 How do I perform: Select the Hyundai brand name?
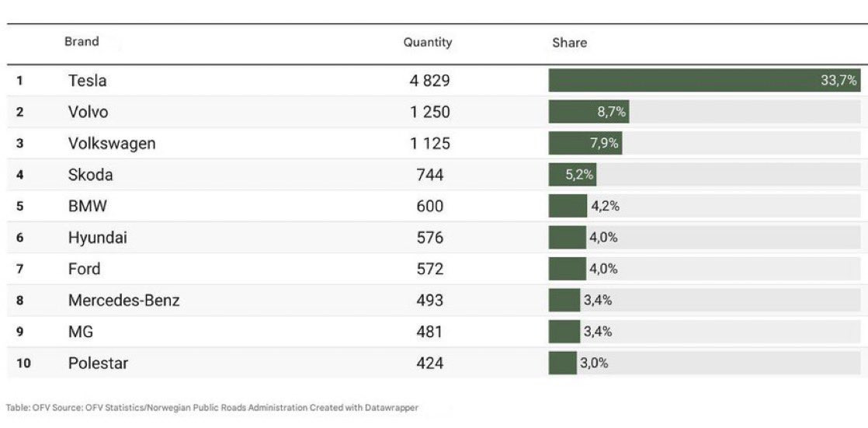coord(98,238)
